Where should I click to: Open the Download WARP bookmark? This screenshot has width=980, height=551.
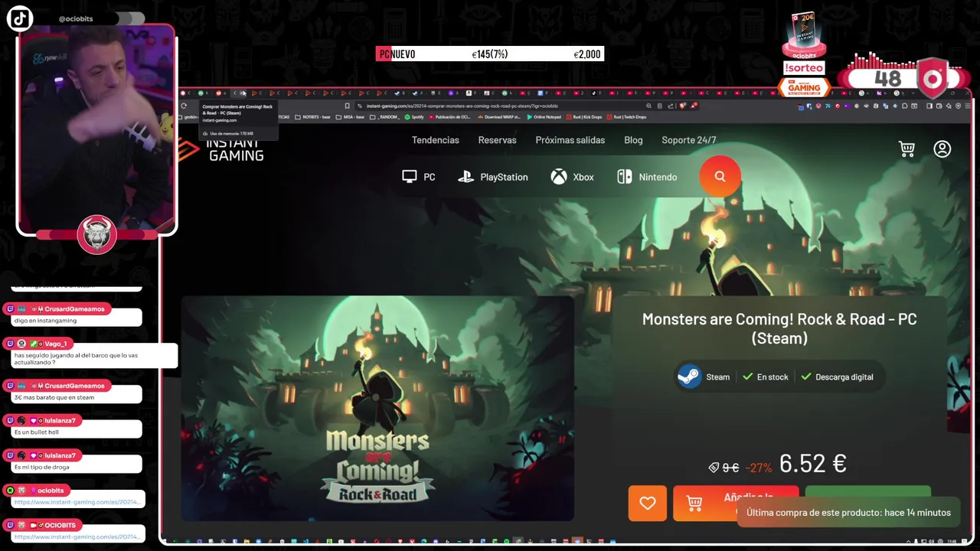coord(498,117)
